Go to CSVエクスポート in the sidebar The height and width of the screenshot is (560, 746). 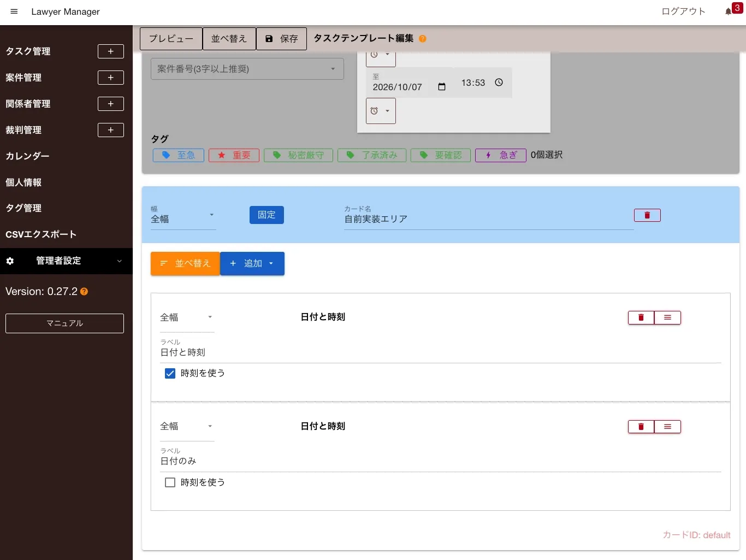(x=41, y=234)
